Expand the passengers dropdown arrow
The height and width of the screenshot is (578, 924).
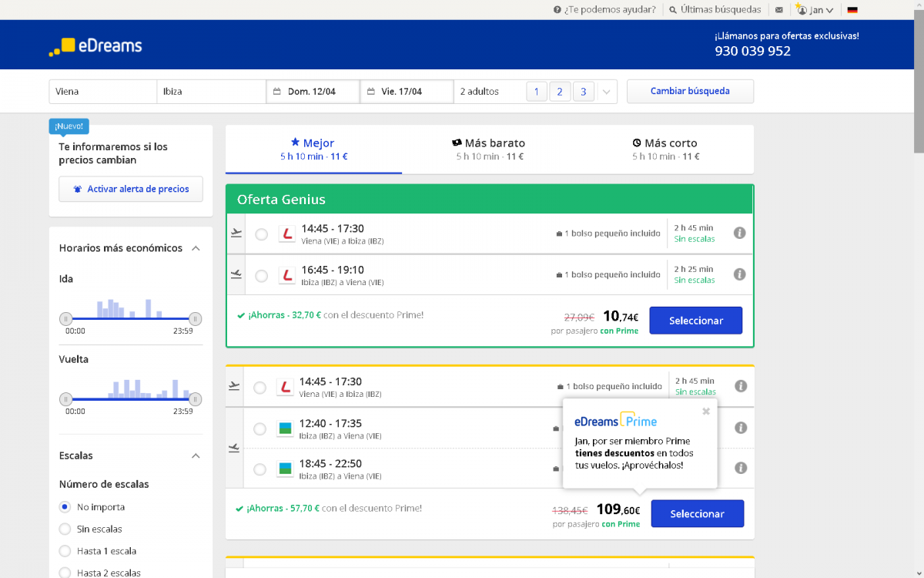(x=607, y=92)
